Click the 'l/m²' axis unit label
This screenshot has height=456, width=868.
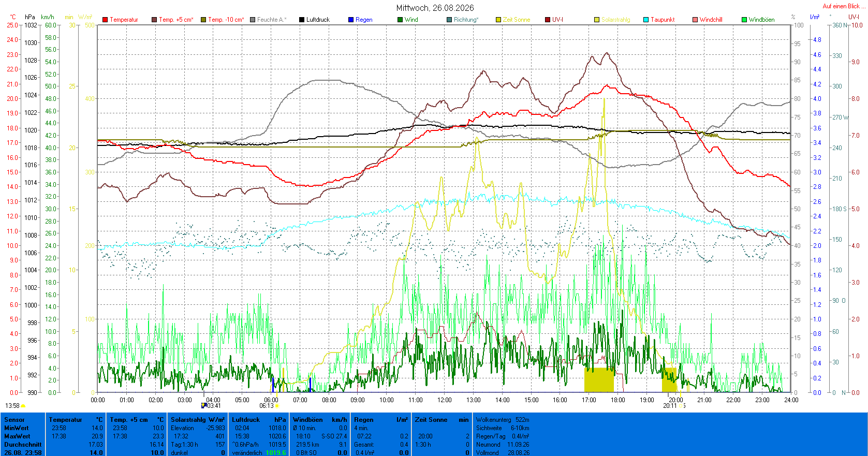tap(815, 17)
